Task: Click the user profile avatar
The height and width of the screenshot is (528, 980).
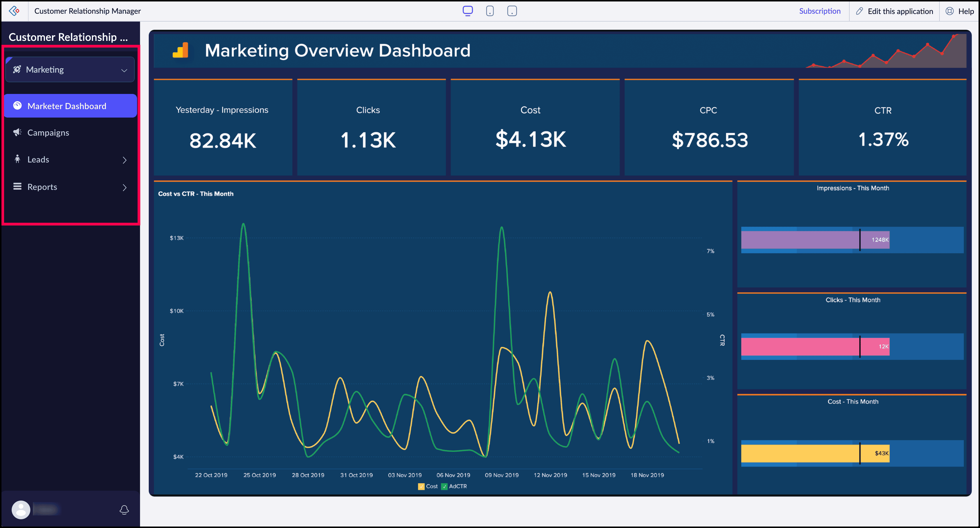Action: [21, 510]
